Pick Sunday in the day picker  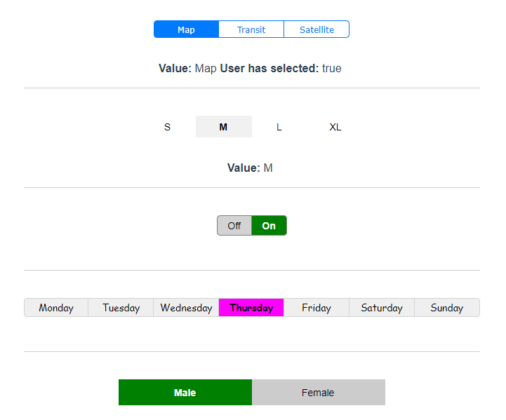[x=447, y=308]
